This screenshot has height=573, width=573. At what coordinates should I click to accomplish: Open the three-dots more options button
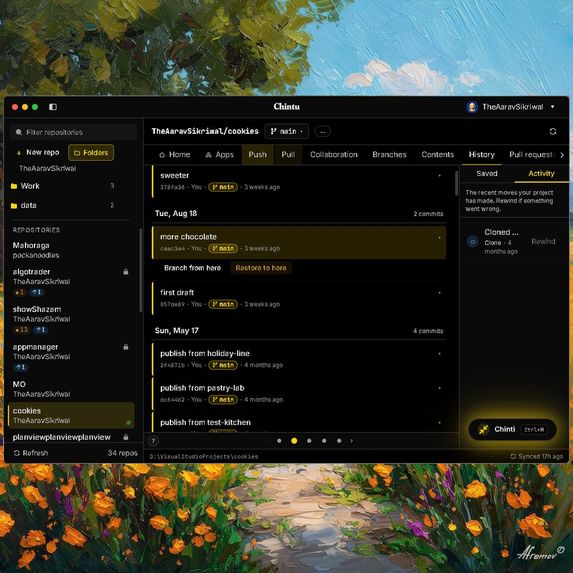point(322,132)
